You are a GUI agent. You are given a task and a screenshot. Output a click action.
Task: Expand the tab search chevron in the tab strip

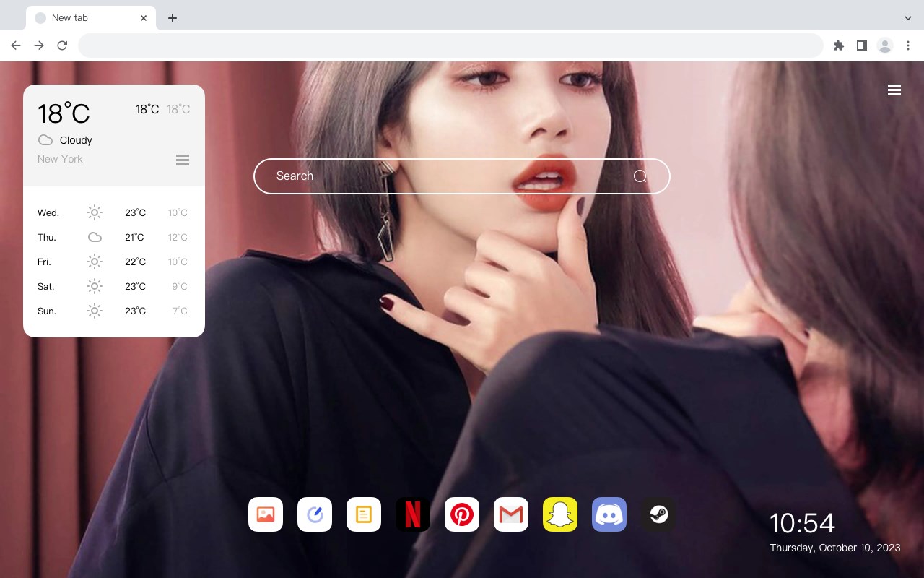(x=908, y=18)
